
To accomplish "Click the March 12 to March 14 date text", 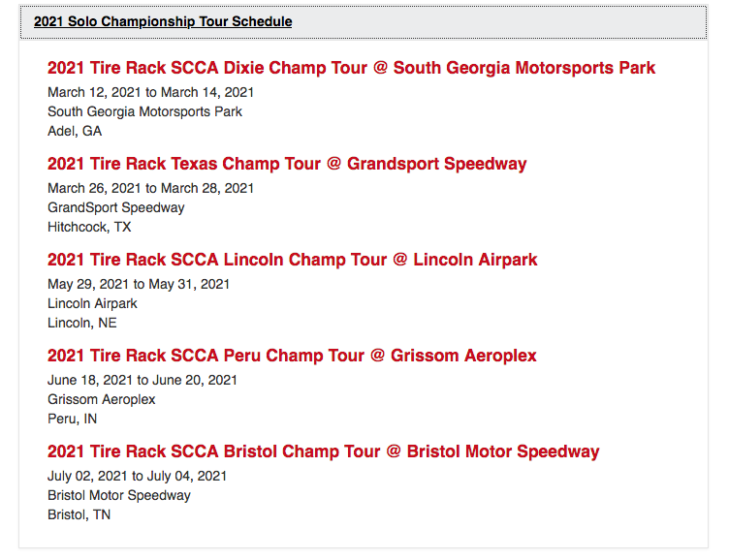I will pos(150,92).
